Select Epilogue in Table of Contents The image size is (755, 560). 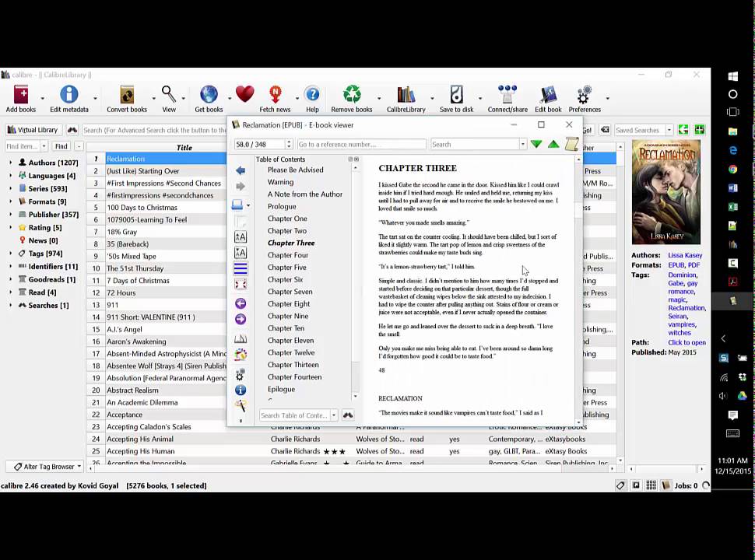281,389
